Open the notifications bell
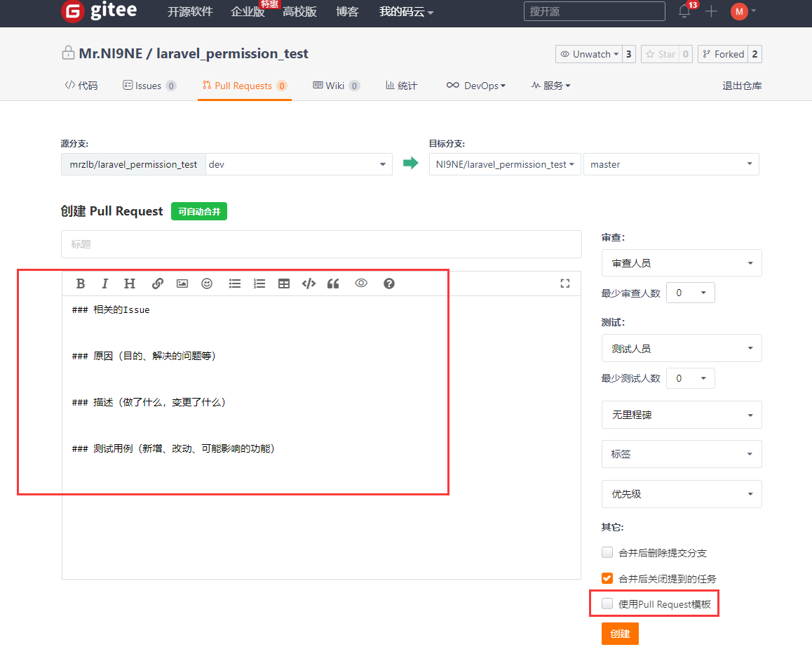Viewport: 812px width, 647px height. [684, 11]
